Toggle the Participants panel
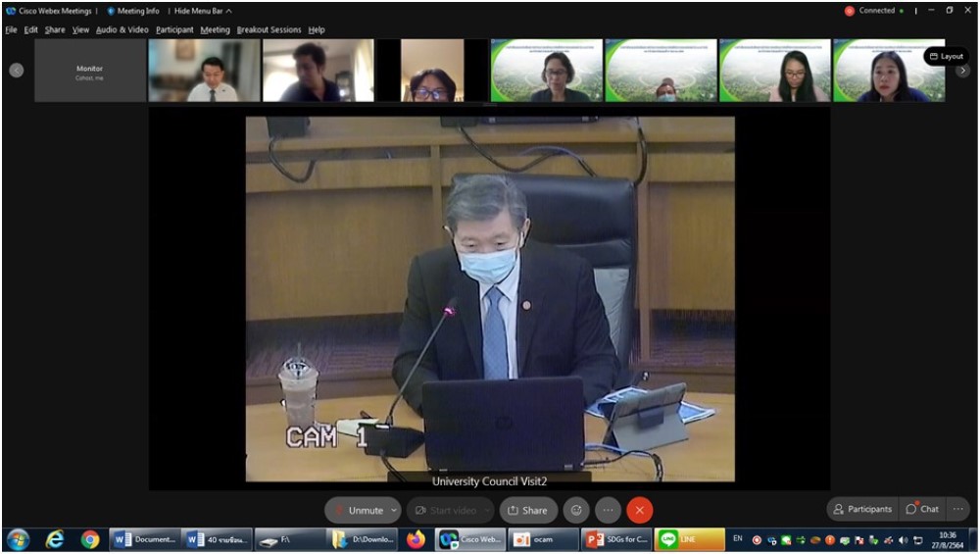The height and width of the screenshot is (554, 980). coord(862,509)
